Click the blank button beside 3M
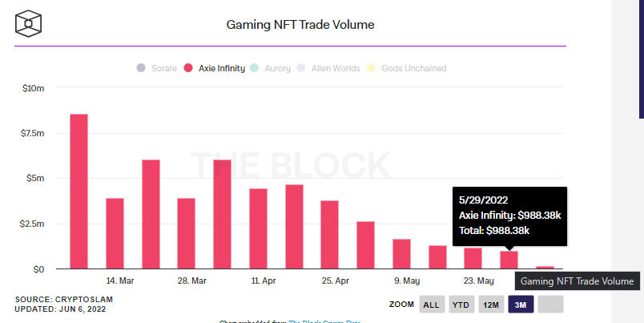Viewport: 644px width, 323px height. (x=550, y=305)
